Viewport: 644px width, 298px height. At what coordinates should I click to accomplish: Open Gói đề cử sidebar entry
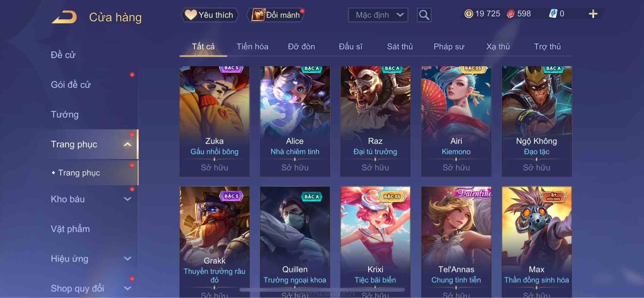click(71, 85)
